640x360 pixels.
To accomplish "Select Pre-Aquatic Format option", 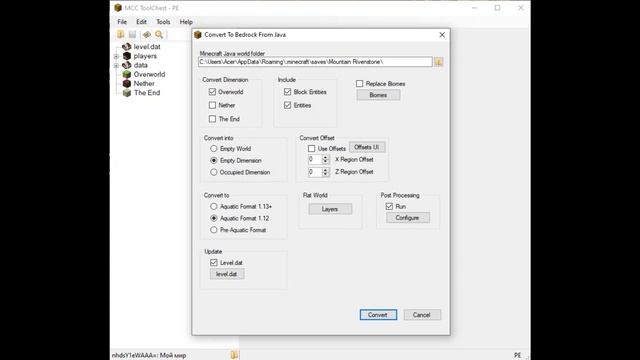I will [x=213, y=230].
